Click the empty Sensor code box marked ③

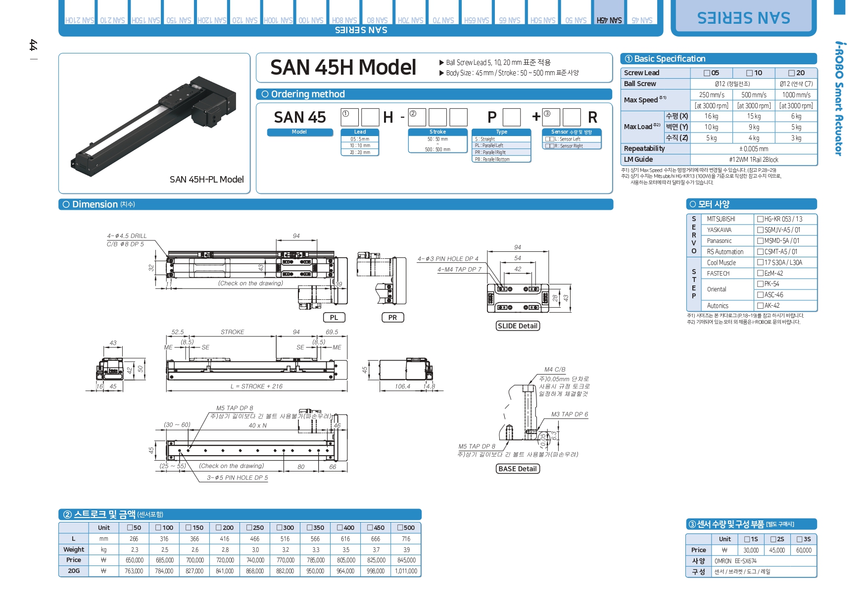pyautogui.click(x=551, y=117)
